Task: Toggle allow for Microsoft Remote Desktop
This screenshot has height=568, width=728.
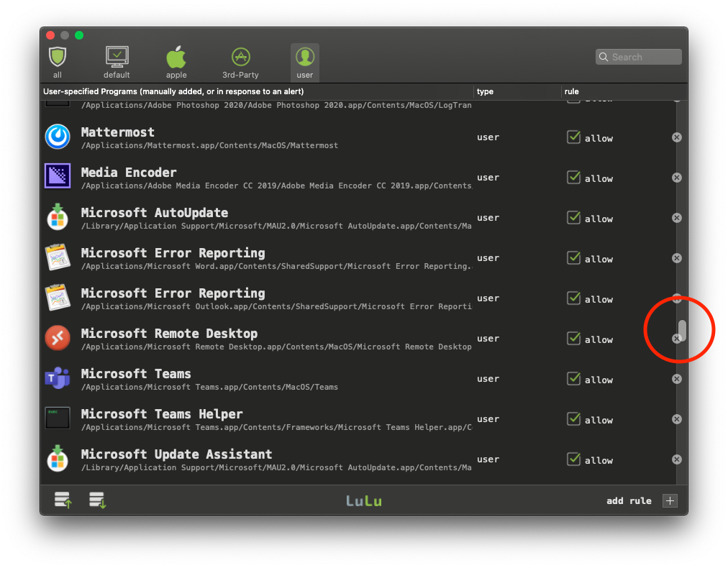Action: pos(574,339)
